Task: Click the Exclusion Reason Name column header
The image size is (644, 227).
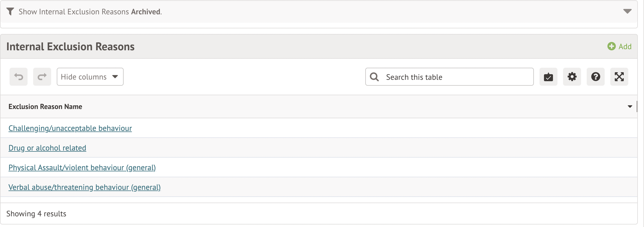Action: (45, 106)
